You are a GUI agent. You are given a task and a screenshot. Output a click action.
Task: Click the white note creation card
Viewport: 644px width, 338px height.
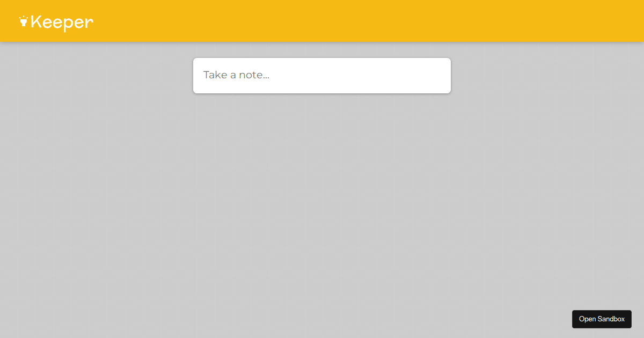(x=322, y=76)
